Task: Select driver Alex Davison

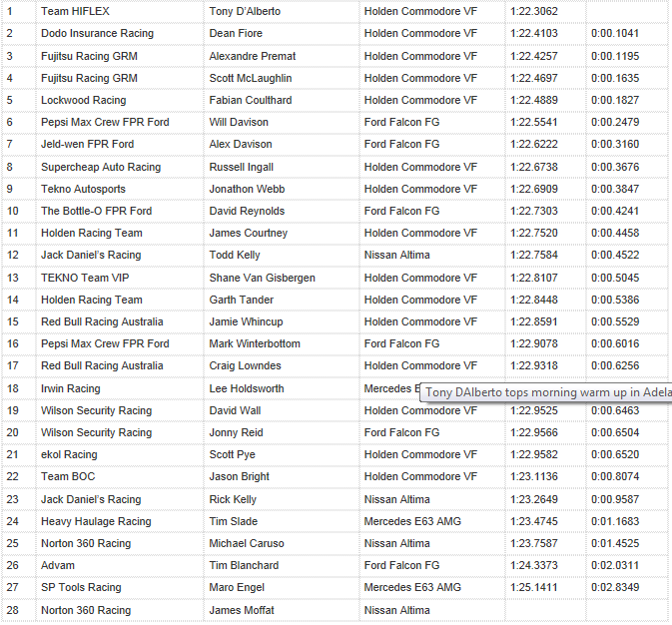Action: click(x=241, y=144)
